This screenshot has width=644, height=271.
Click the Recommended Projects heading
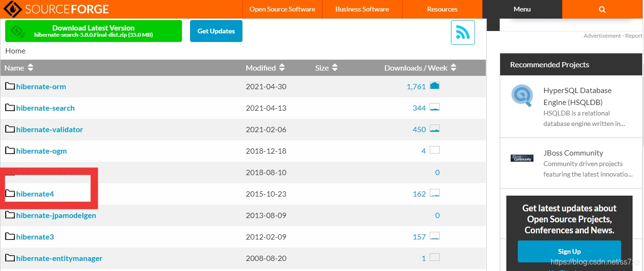click(x=549, y=64)
